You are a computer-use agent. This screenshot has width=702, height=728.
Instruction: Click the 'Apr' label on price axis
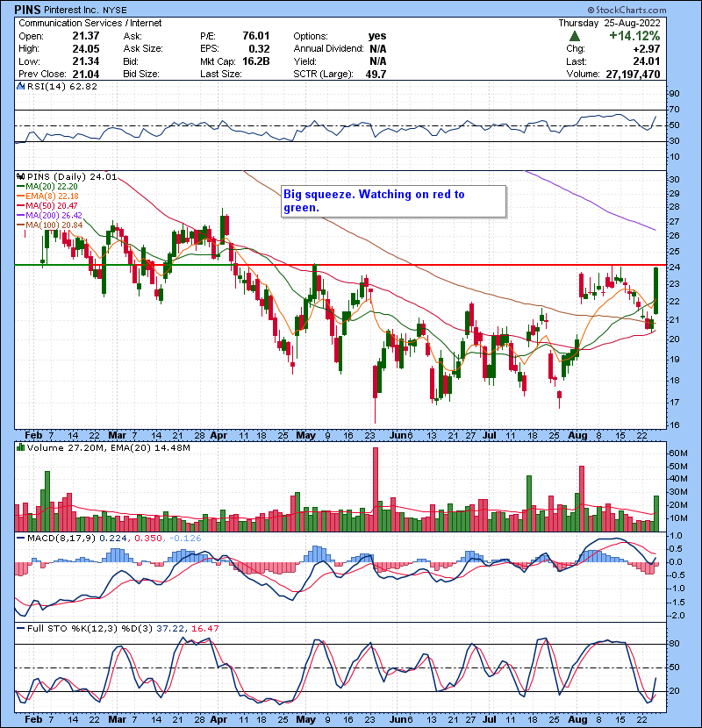pos(218,436)
